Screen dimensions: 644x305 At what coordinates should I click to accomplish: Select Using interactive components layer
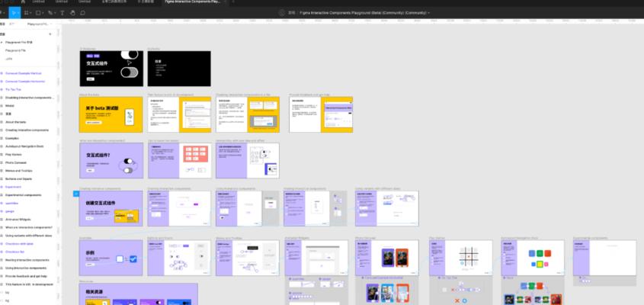coord(26,268)
